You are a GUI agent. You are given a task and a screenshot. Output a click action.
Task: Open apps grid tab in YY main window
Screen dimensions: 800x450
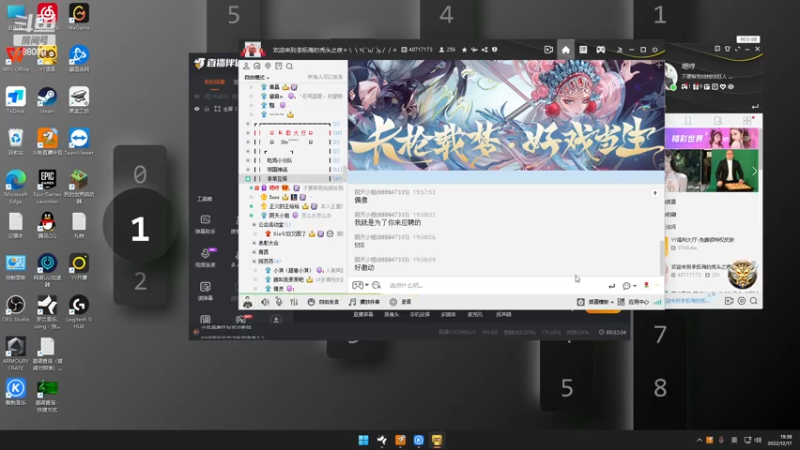tap(747, 120)
